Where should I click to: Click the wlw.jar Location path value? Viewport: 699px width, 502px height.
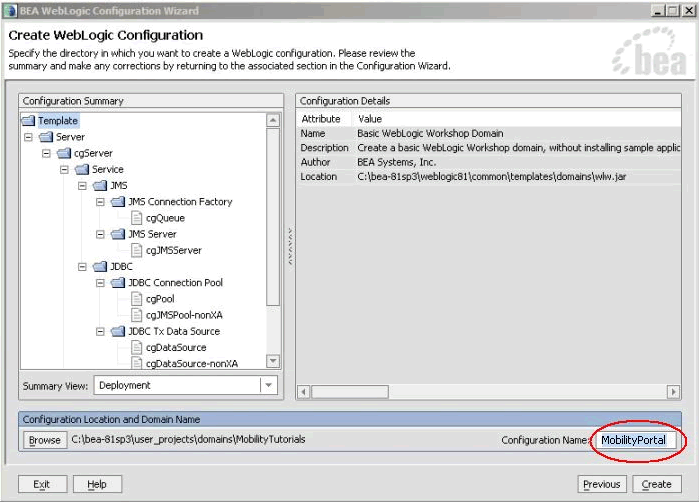click(x=492, y=177)
